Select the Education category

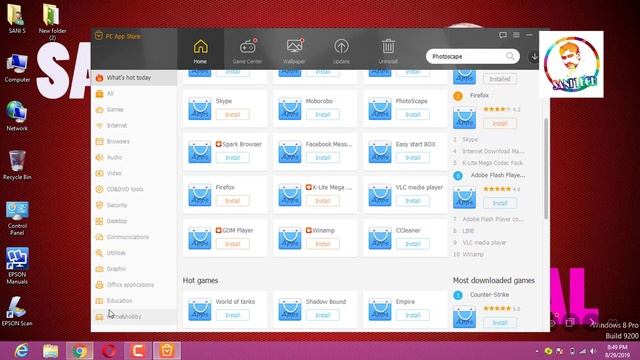coord(134,300)
